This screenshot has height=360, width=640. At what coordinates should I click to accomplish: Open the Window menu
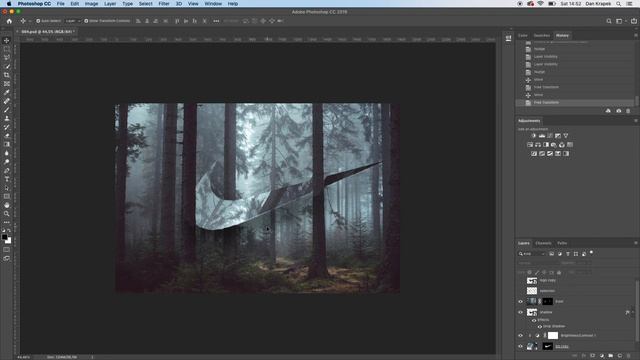coord(213,4)
